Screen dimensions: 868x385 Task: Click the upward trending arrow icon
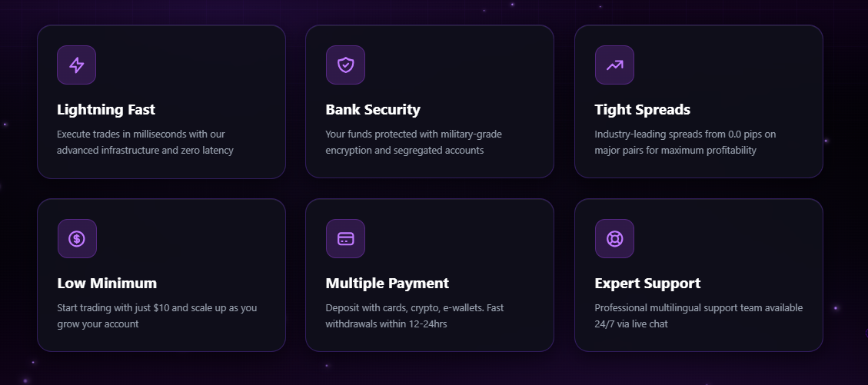pyautogui.click(x=614, y=65)
